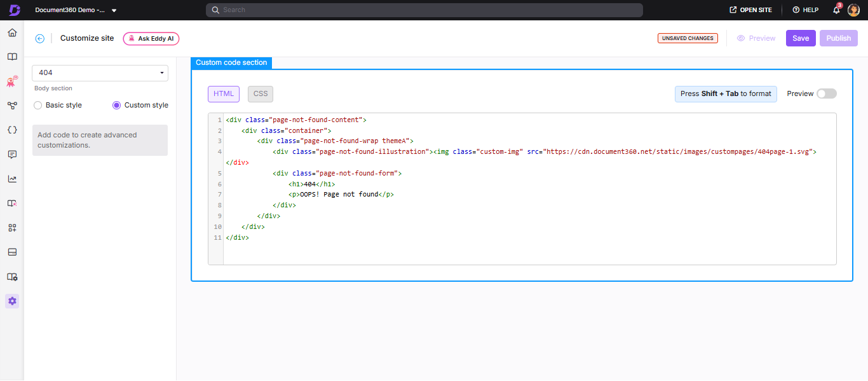868x381 pixels.
Task: Open the workflow icon in sidebar
Action: (x=12, y=106)
